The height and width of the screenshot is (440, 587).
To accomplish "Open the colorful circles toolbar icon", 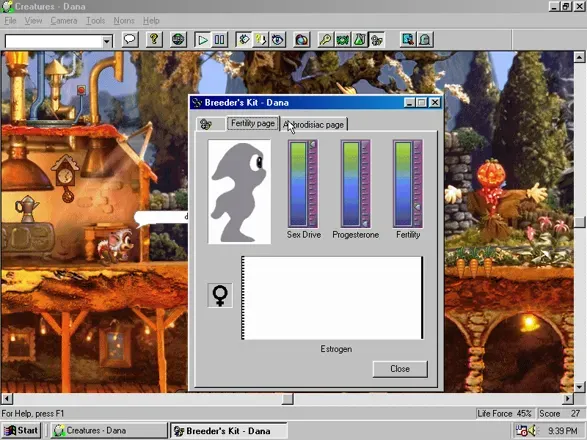I will (x=302, y=40).
